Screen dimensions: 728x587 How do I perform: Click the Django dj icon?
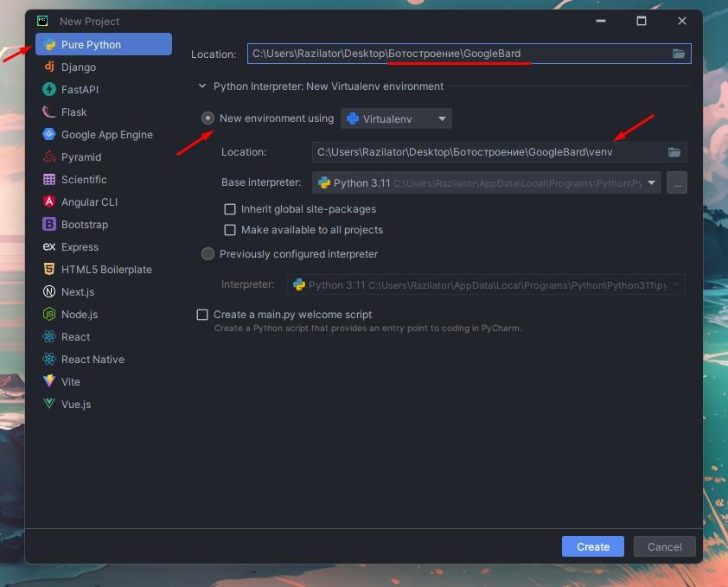click(x=49, y=67)
